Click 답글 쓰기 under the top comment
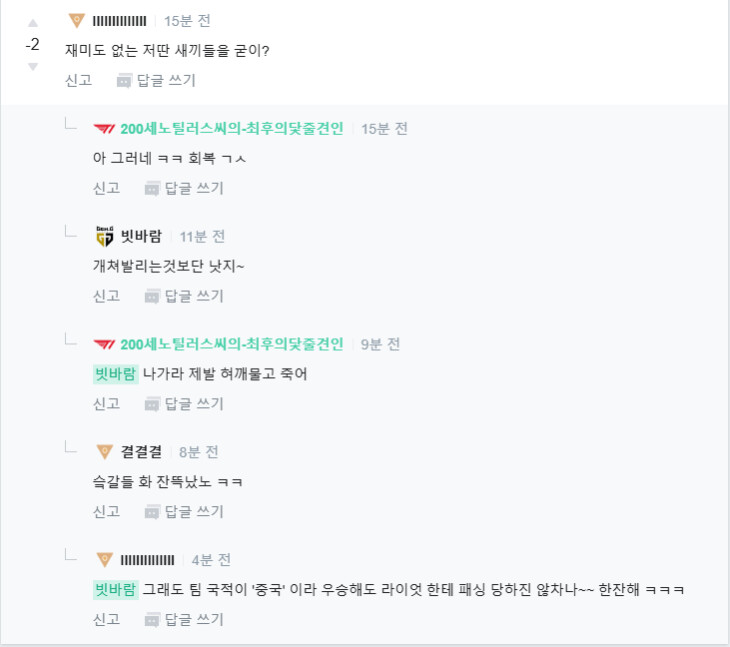The width and height of the screenshot is (730, 647). pyautogui.click(x=156, y=81)
